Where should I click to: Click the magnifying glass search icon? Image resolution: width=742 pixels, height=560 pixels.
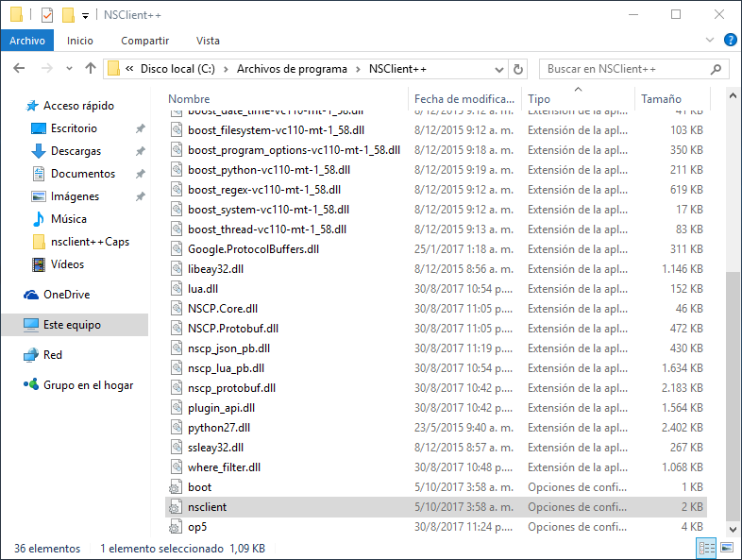716,69
